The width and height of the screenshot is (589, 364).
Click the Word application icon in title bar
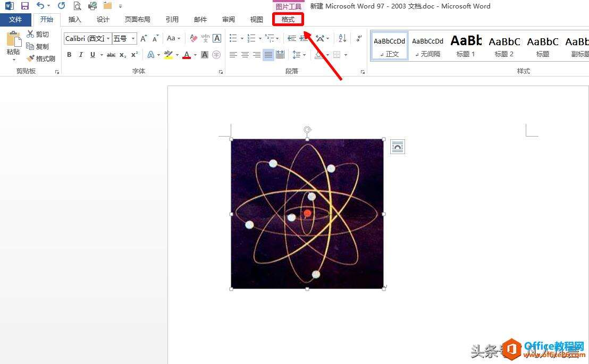(10, 6)
